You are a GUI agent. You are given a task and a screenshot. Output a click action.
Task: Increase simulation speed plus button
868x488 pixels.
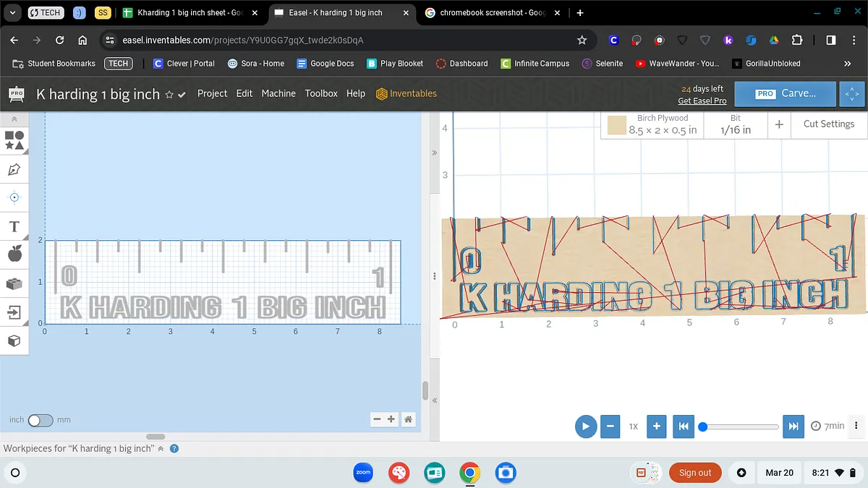[x=656, y=427]
